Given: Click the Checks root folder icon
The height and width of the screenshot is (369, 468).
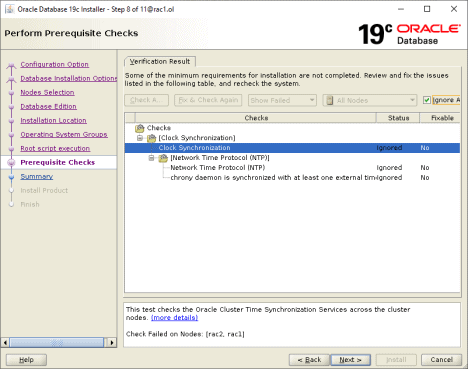Looking at the screenshot, I should (x=140, y=128).
